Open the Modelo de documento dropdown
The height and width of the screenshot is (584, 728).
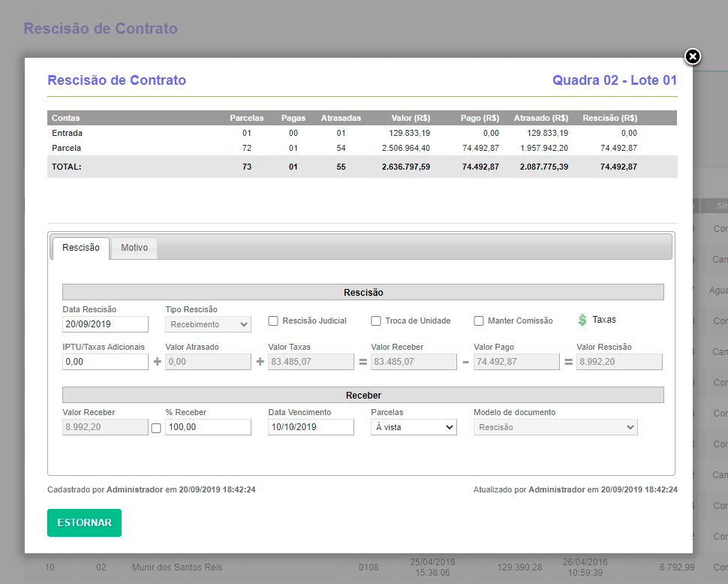[x=555, y=426]
